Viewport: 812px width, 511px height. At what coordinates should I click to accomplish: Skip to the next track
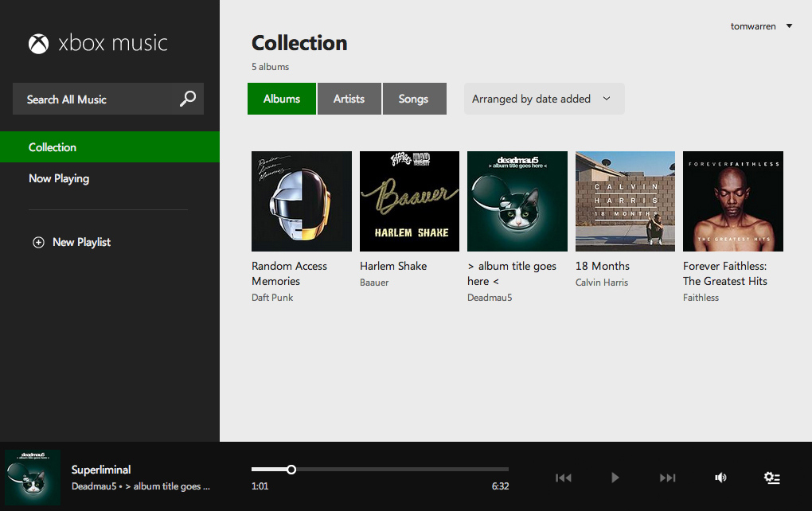(668, 478)
